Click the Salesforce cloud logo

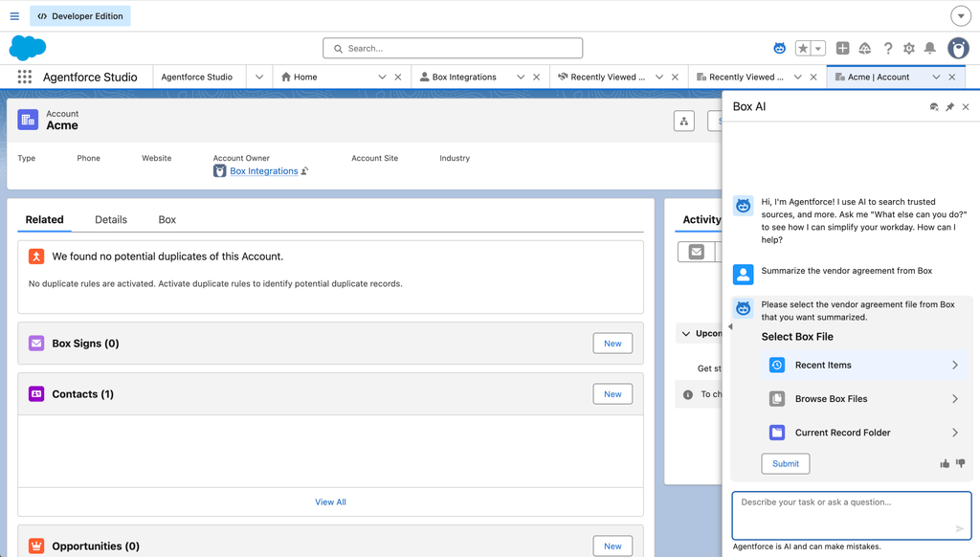pyautogui.click(x=28, y=48)
